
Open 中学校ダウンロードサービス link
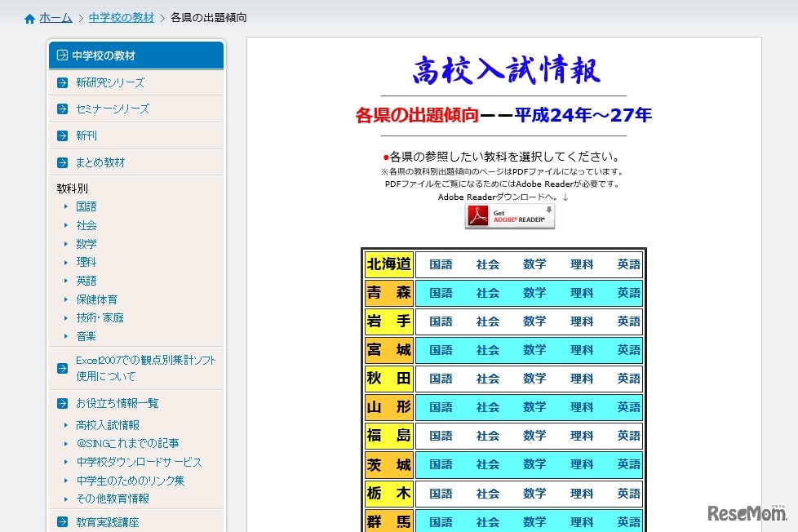(139, 463)
